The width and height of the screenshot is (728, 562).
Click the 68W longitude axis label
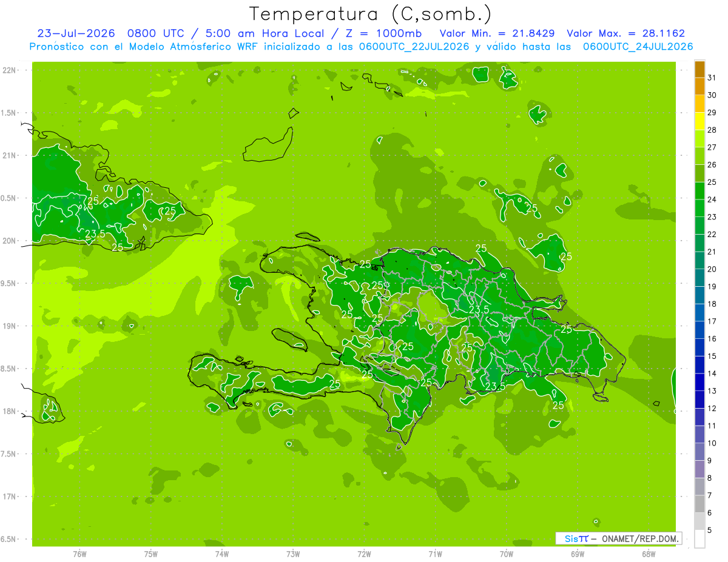coord(648,554)
